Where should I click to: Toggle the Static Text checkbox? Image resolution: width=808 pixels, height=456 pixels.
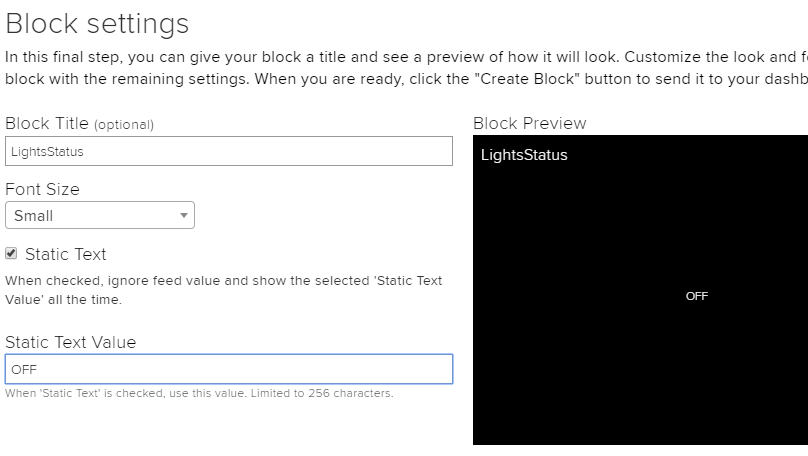click(x=11, y=254)
